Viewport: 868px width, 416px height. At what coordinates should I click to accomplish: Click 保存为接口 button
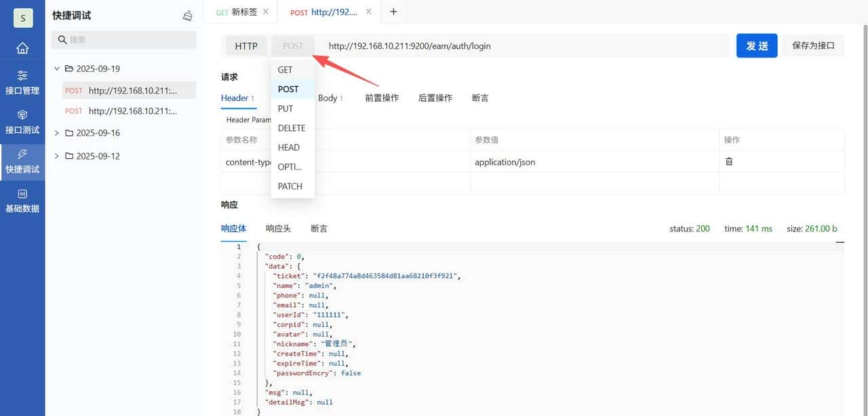pos(813,46)
